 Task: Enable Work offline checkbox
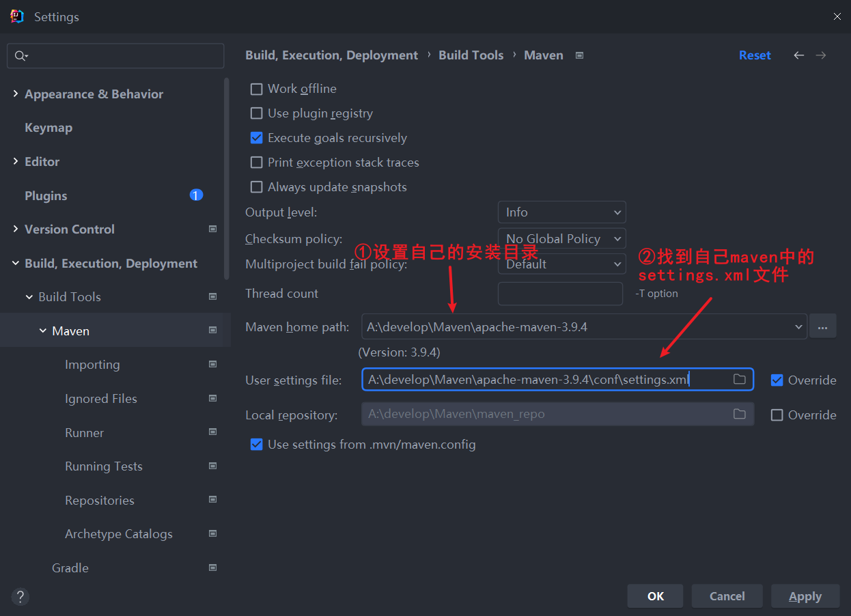[257, 89]
